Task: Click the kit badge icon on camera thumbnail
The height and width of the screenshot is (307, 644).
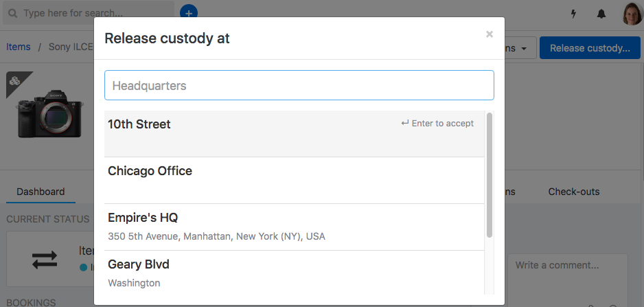Action: coord(16,81)
